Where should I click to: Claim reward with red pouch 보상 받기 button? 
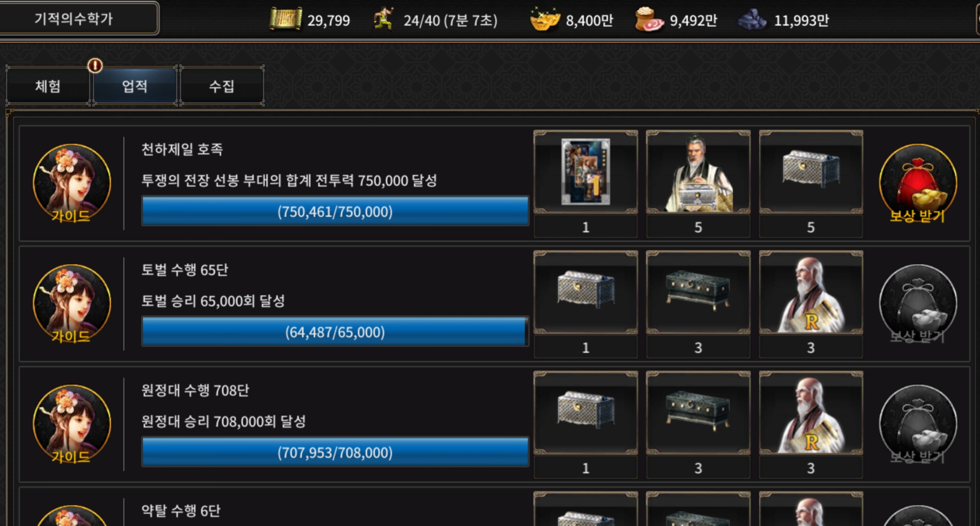coord(918,184)
